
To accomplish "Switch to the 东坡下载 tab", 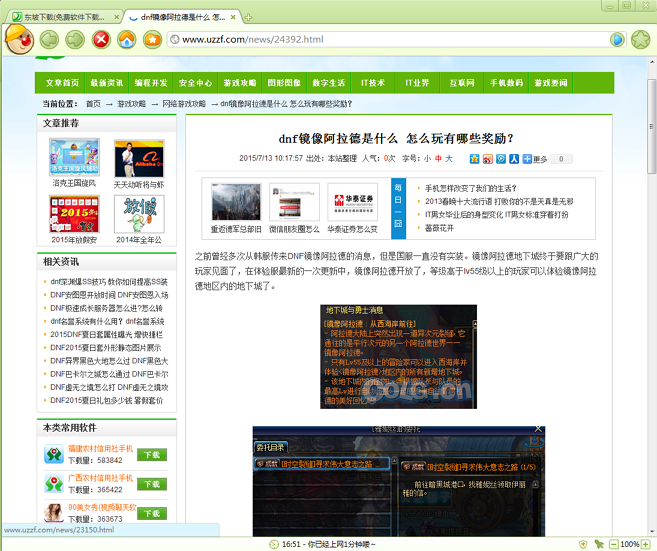I will tap(64, 17).
